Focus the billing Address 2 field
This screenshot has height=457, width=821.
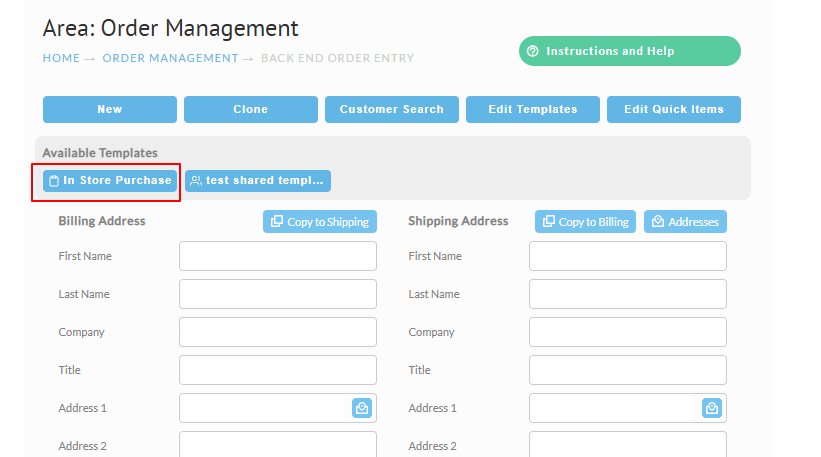tap(278, 444)
